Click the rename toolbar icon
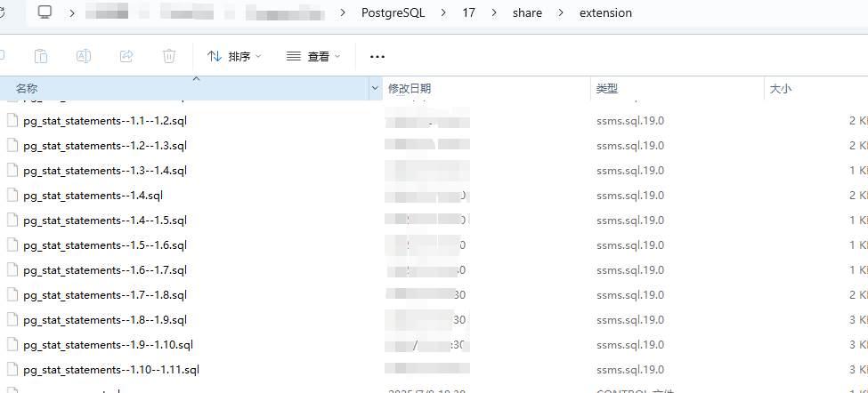The height and width of the screenshot is (393, 868). (x=84, y=56)
